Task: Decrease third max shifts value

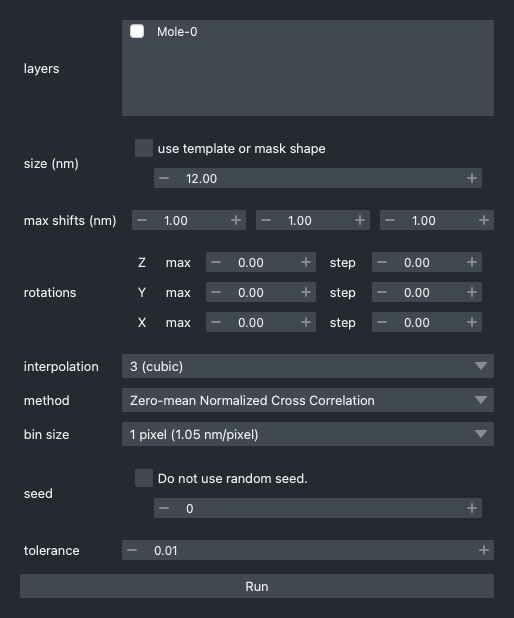Action: click(390, 220)
